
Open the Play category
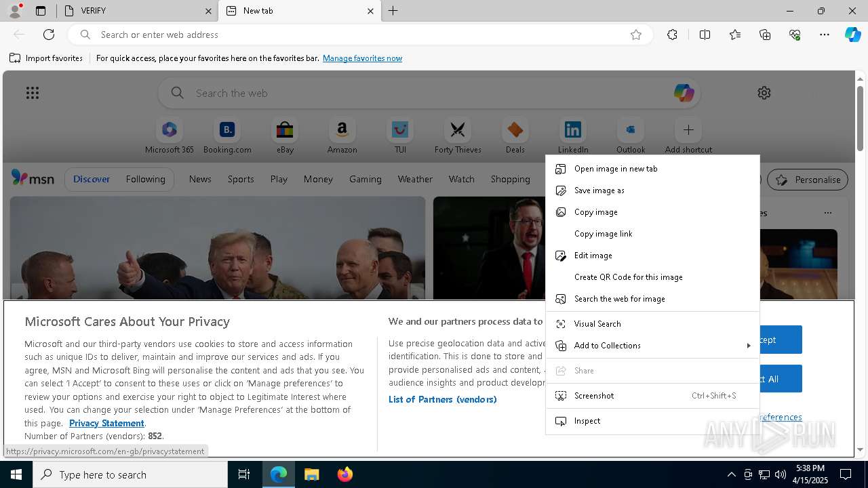279,180
